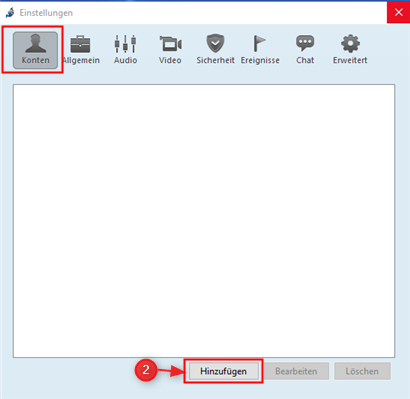Image resolution: width=410 pixels, height=399 pixels.
Task: Go to Sicherheit shield section
Action: (215, 50)
